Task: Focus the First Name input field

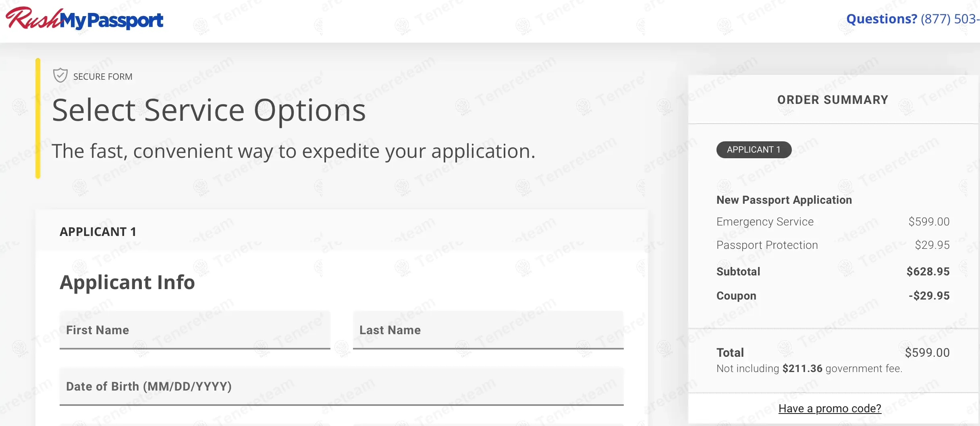Action: coord(195,330)
